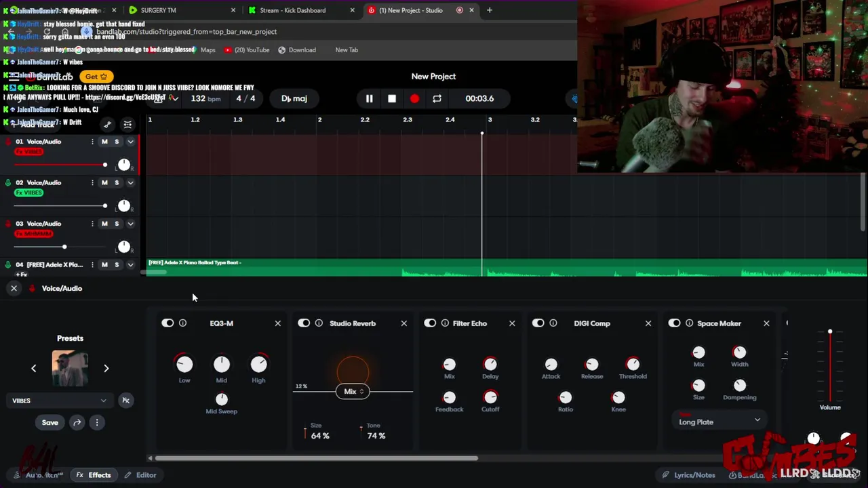The height and width of the screenshot is (488, 868).
Task: Solo track 02 Voice/Audio
Action: click(x=117, y=182)
